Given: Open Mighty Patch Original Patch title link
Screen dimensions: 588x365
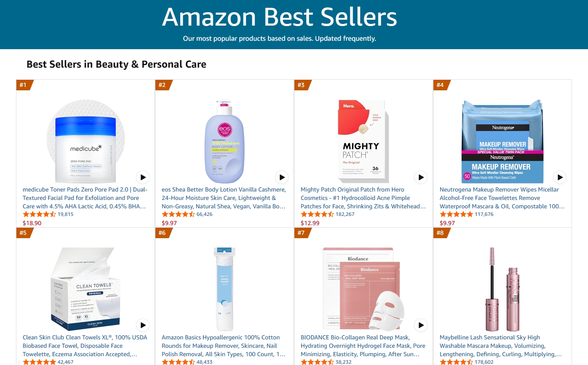Looking at the screenshot, I should tap(363, 198).
